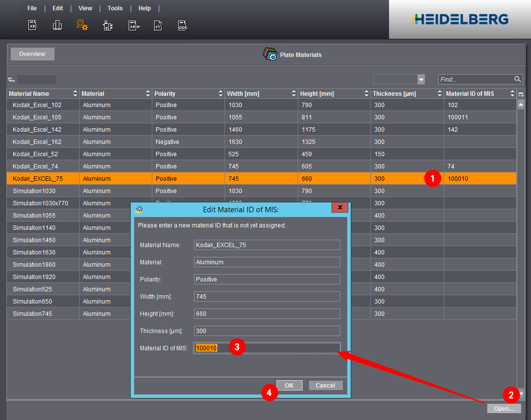The height and width of the screenshot is (420, 531).
Task: Open the dropdown beside the Find box
Action: pyautogui.click(x=420, y=79)
